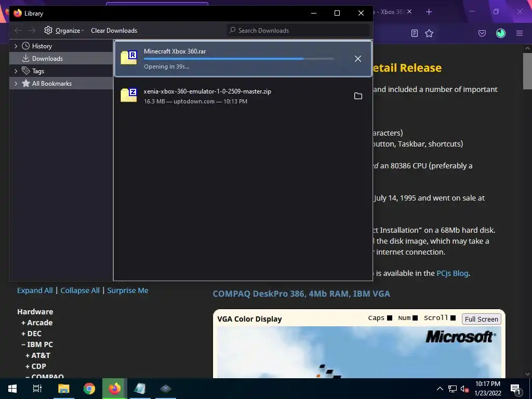This screenshot has height=399, width=532.
Task: Click the Expand All link
Action: point(35,290)
